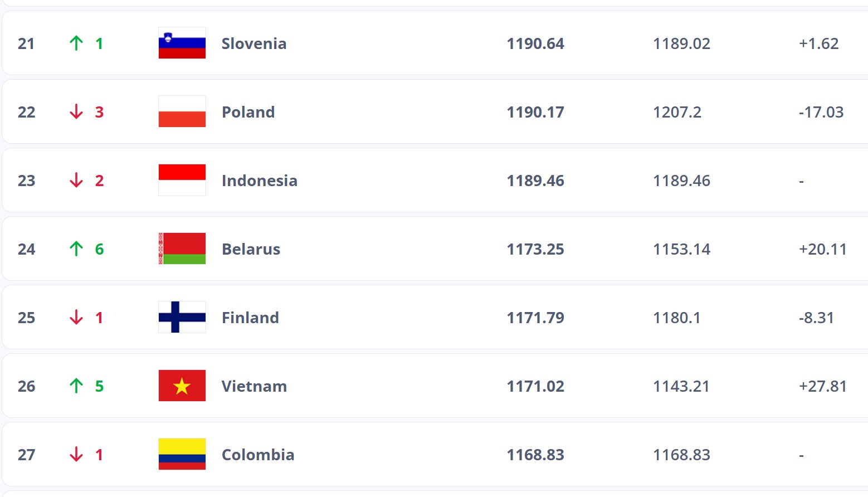Select the Finland country name
This screenshot has height=497, width=868.
(251, 318)
